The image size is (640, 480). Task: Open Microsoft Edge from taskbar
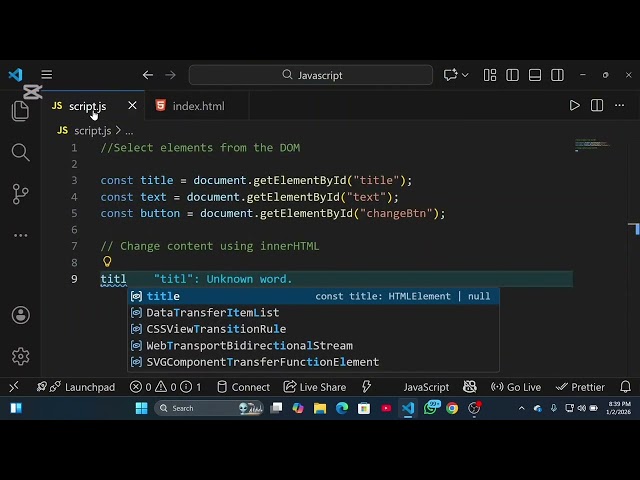point(342,408)
